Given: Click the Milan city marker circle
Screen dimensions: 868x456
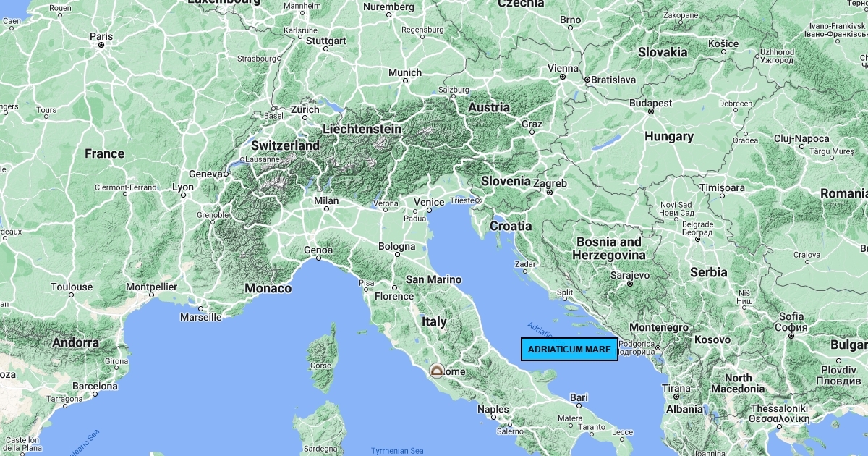Looking at the screenshot, I should point(326,209).
